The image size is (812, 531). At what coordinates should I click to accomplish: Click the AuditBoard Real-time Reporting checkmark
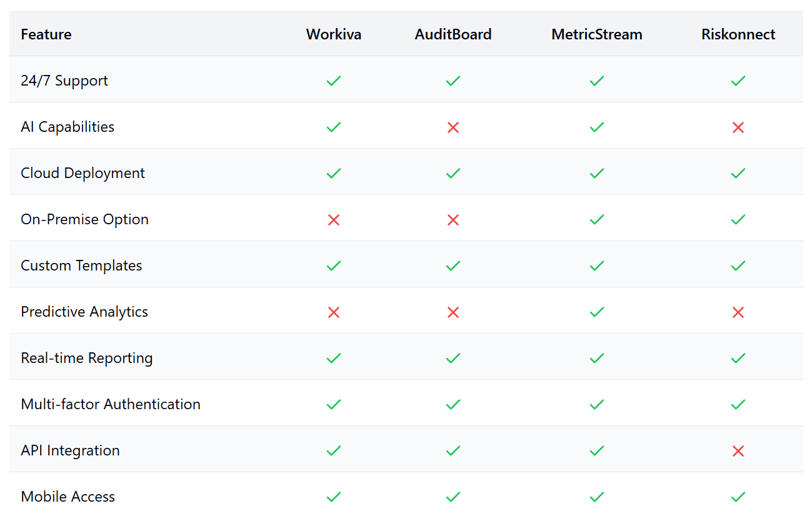click(453, 358)
